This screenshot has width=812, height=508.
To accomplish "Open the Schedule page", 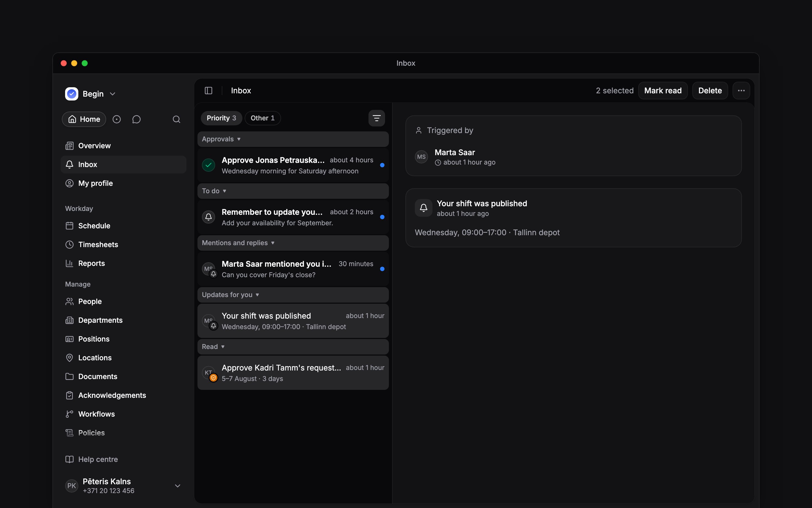I will pyautogui.click(x=124, y=226).
